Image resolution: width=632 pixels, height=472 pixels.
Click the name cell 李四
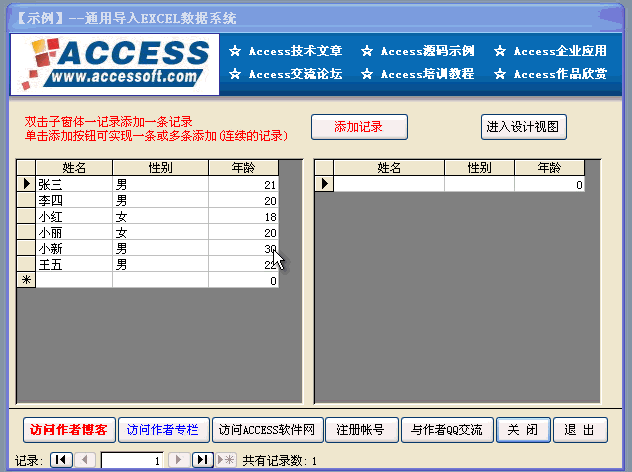pyautogui.click(x=74, y=200)
